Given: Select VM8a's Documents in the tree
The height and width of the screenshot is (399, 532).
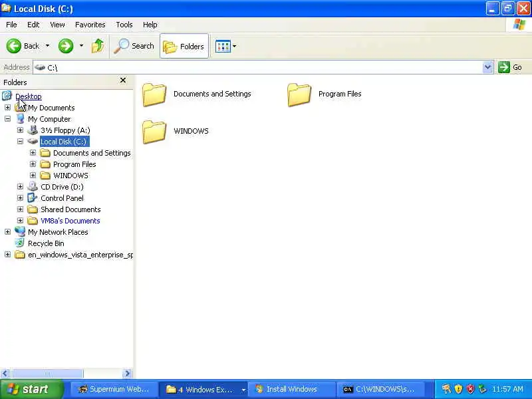Looking at the screenshot, I should (70, 221).
